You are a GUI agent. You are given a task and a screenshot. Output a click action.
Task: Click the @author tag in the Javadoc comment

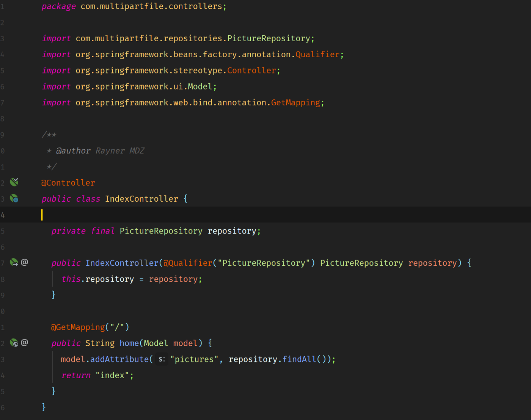pos(73,151)
